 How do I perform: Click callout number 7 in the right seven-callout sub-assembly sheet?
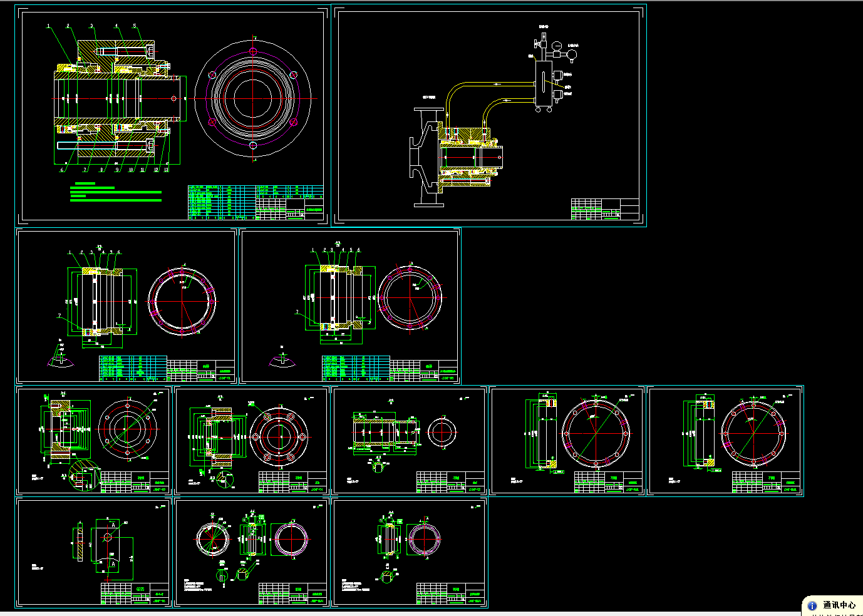(297, 312)
